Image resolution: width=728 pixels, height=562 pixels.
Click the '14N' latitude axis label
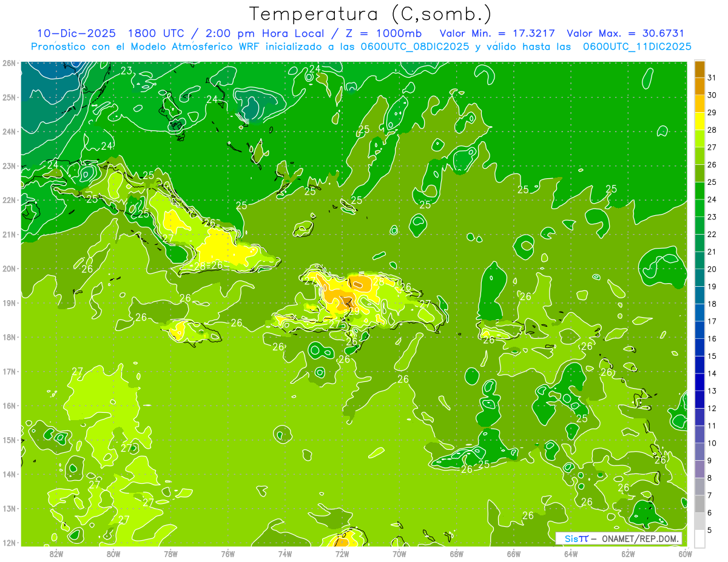point(9,475)
